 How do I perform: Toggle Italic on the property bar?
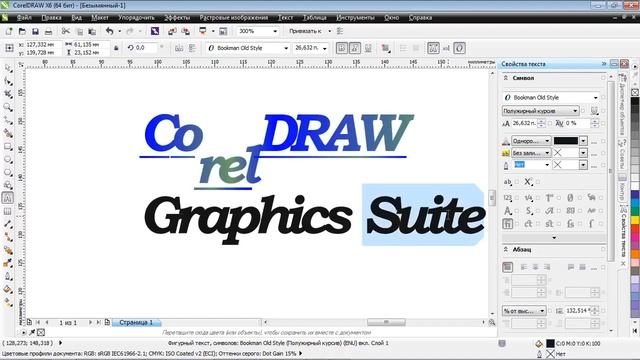[x=355, y=48]
